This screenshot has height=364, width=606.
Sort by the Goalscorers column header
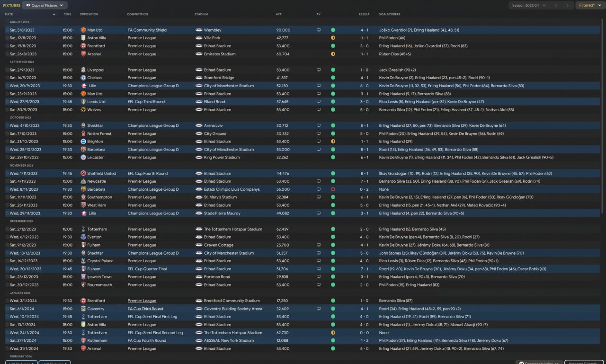click(x=389, y=14)
